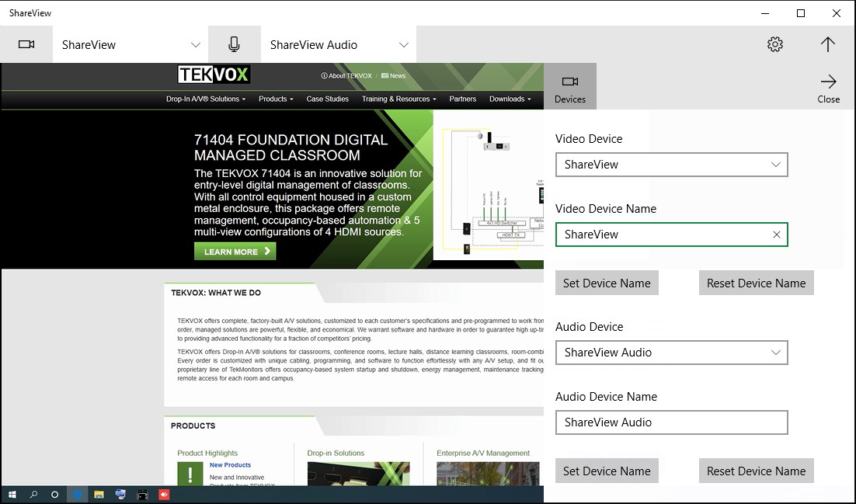Click Set Device Name under Video Device Name

(x=607, y=283)
